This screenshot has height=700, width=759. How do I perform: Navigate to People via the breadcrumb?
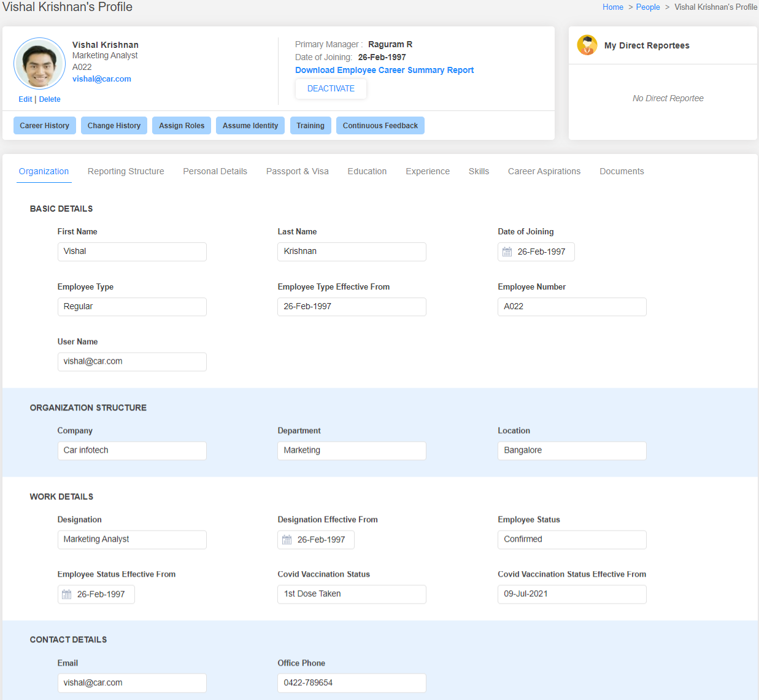(x=648, y=7)
